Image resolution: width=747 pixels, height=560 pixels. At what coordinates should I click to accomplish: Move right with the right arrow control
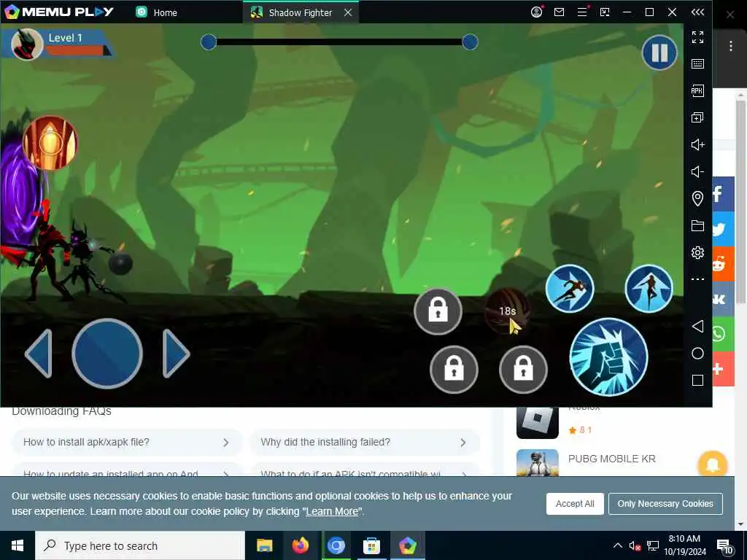(x=177, y=354)
